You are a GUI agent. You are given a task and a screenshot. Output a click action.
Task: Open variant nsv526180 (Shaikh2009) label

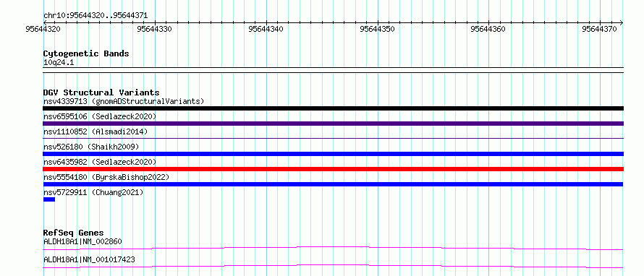91,147
